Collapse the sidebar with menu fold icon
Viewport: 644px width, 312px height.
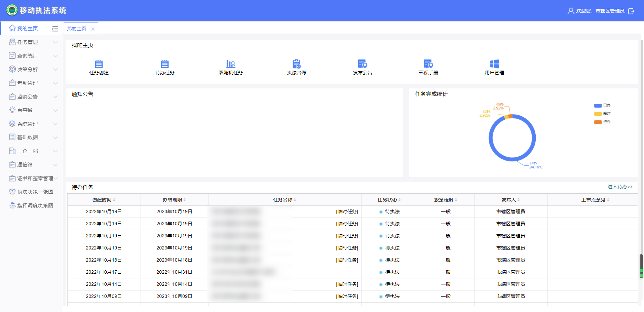pos(55,29)
